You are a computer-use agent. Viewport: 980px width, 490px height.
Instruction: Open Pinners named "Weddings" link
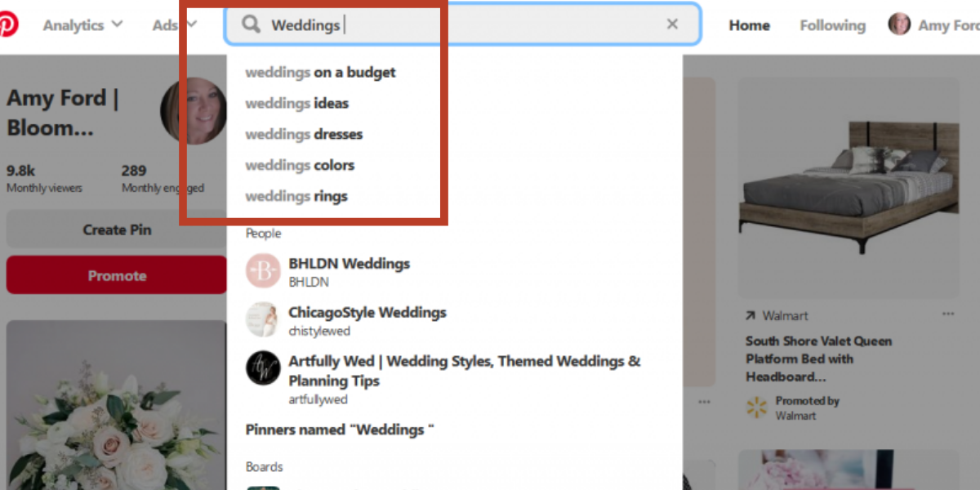point(340,430)
